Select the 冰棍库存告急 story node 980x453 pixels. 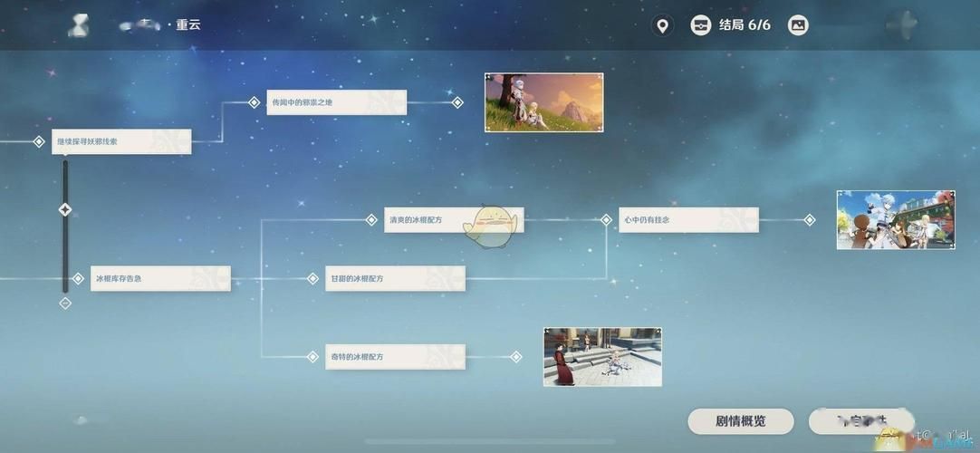coord(160,279)
